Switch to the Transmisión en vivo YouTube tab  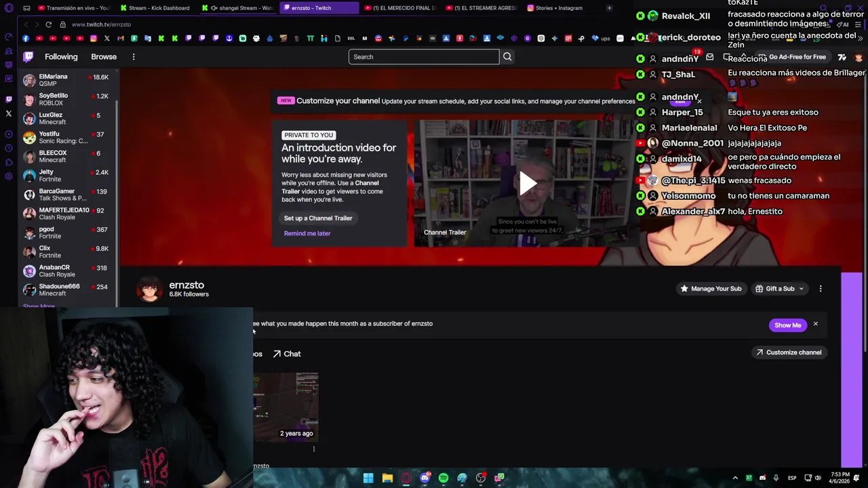tap(73, 8)
